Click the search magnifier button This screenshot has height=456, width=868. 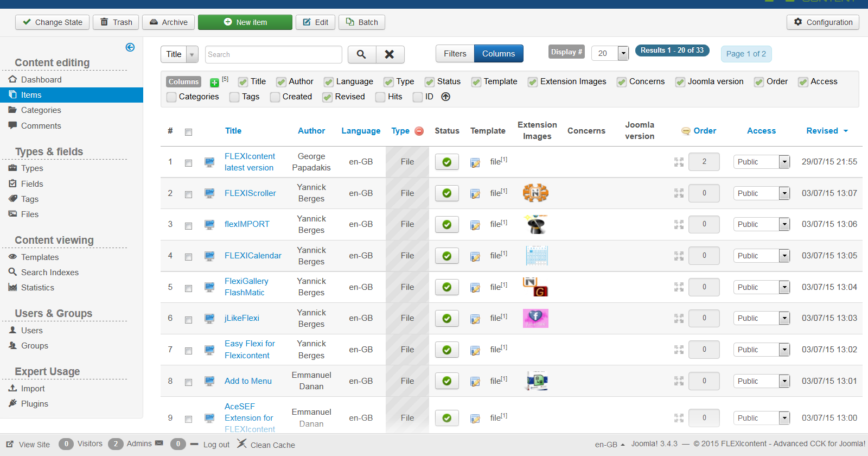point(361,54)
